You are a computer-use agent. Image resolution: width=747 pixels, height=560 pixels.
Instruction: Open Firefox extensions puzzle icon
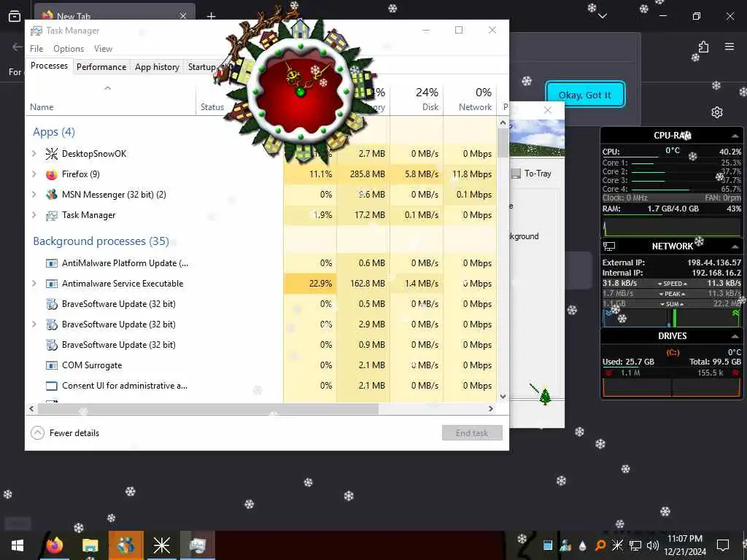[704, 47]
